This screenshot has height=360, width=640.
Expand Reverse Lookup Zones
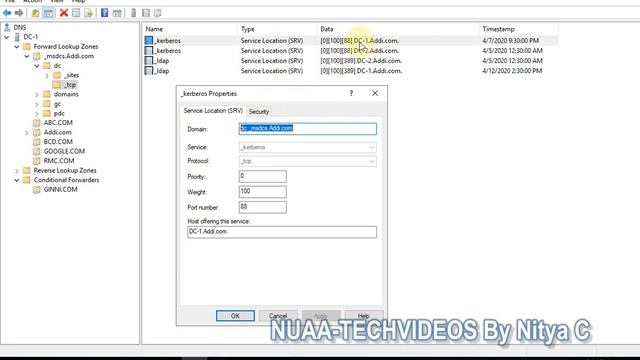[17, 171]
